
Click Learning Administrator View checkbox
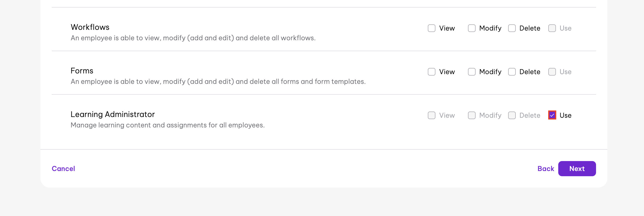(x=432, y=115)
